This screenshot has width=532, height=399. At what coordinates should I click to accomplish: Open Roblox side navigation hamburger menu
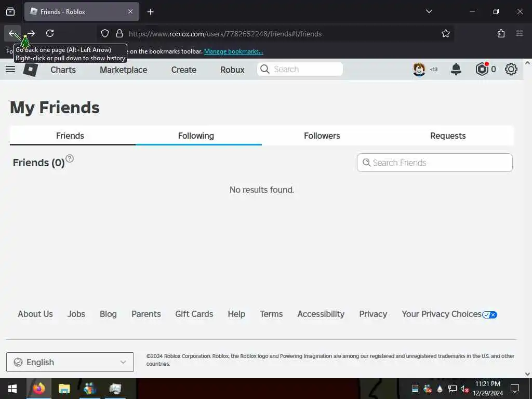[10, 69]
